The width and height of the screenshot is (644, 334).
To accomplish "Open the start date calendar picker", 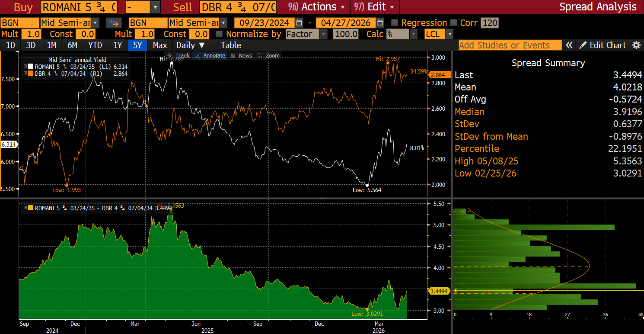I will pyautogui.click(x=300, y=23).
